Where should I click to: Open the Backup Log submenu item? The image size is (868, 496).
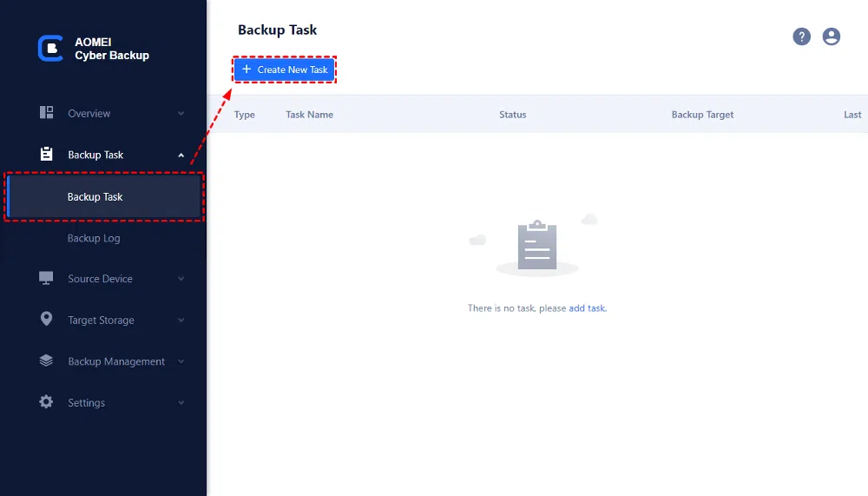[94, 238]
